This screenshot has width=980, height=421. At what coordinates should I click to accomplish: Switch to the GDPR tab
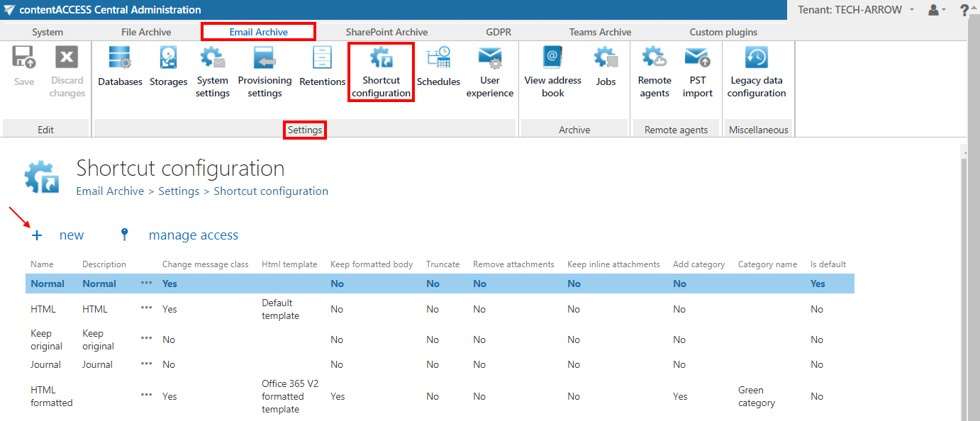[498, 32]
